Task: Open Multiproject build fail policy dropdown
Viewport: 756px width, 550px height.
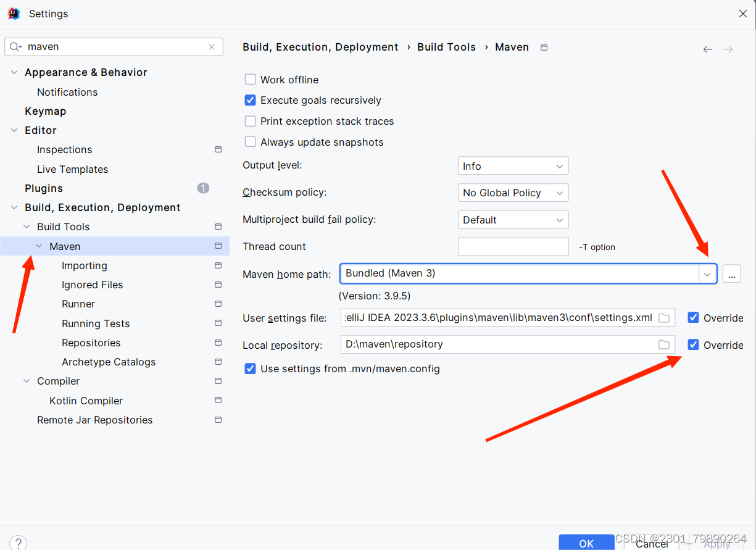Action: click(513, 220)
